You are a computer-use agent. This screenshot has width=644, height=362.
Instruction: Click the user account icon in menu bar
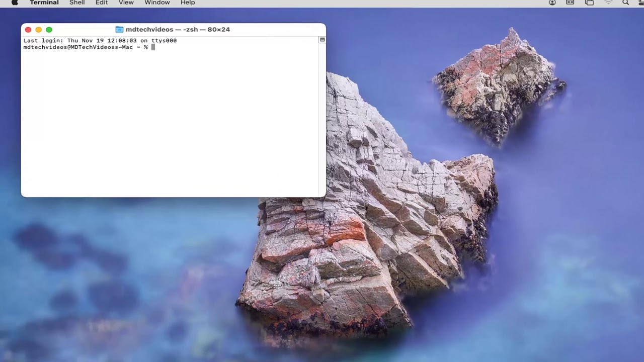(x=552, y=3)
